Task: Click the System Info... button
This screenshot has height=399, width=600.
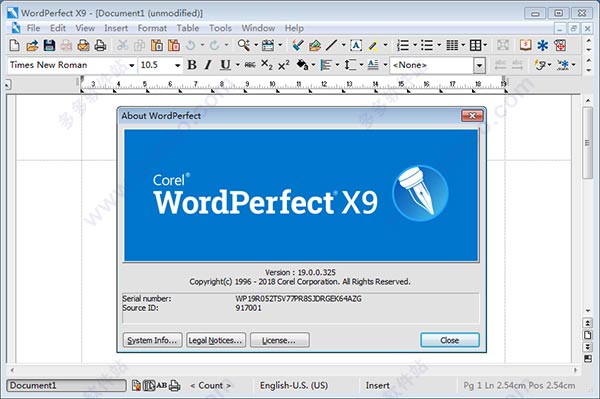Action: (152, 340)
